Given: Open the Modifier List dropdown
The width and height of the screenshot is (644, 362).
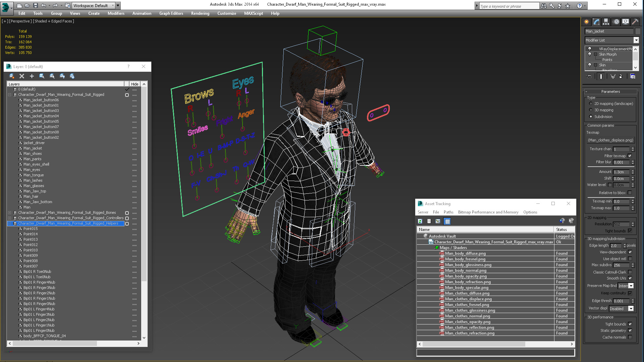Looking at the screenshot, I should [636, 40].
